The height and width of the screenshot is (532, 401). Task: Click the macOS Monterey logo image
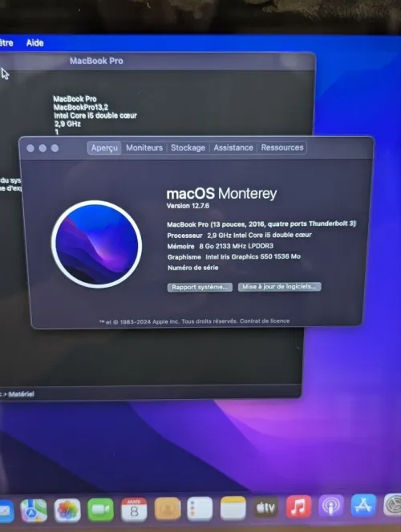click(97, 244)
